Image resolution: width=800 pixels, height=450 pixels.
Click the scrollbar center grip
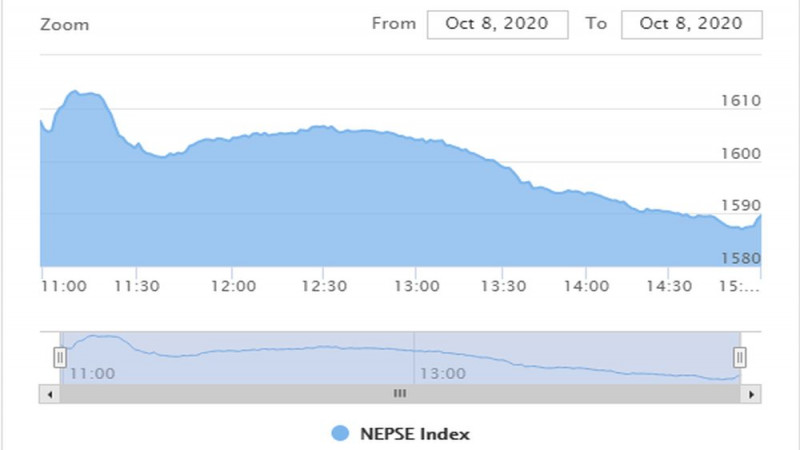pyautogui.click(x=400, y=393)
